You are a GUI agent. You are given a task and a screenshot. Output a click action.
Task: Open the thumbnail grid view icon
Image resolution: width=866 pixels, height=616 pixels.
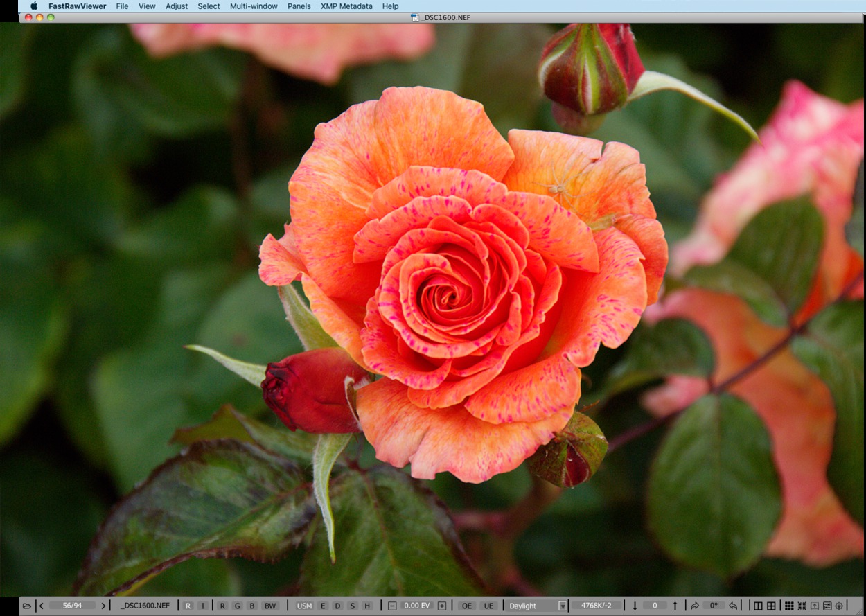tap(789, 606)
